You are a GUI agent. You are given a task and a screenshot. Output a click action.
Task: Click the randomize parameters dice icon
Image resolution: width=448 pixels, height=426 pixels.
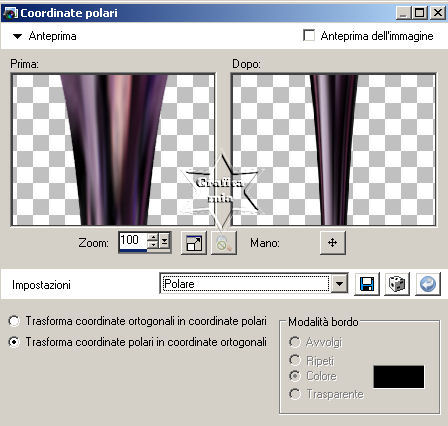coord(397,284)
